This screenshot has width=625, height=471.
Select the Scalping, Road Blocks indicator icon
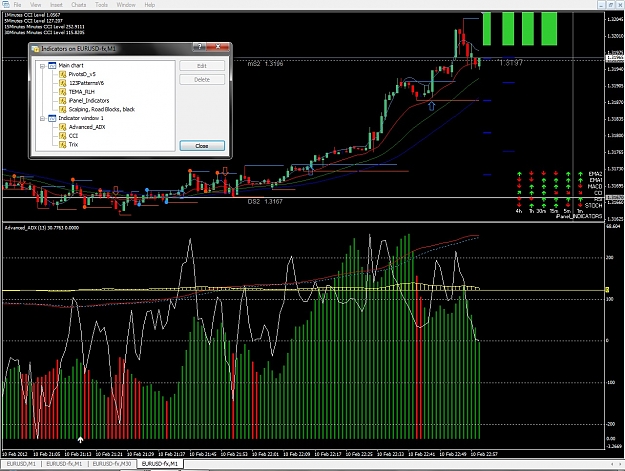pyautogui.click(x=63, y=109)
